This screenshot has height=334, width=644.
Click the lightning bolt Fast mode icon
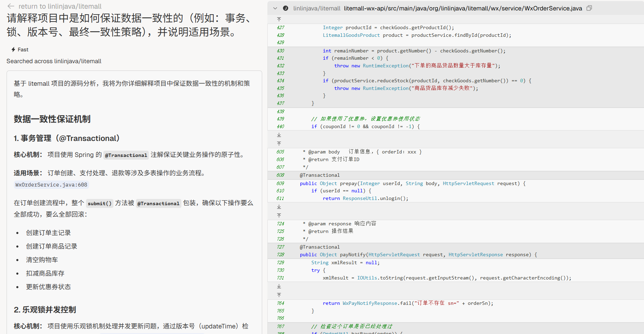[13, 50]
